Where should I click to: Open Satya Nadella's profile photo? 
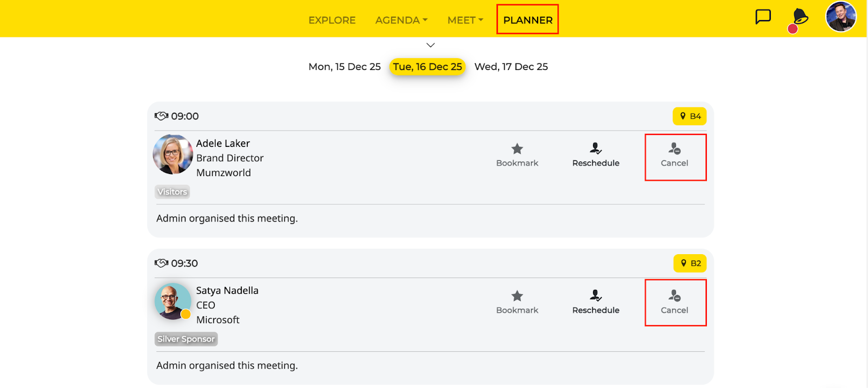[173, 301]
